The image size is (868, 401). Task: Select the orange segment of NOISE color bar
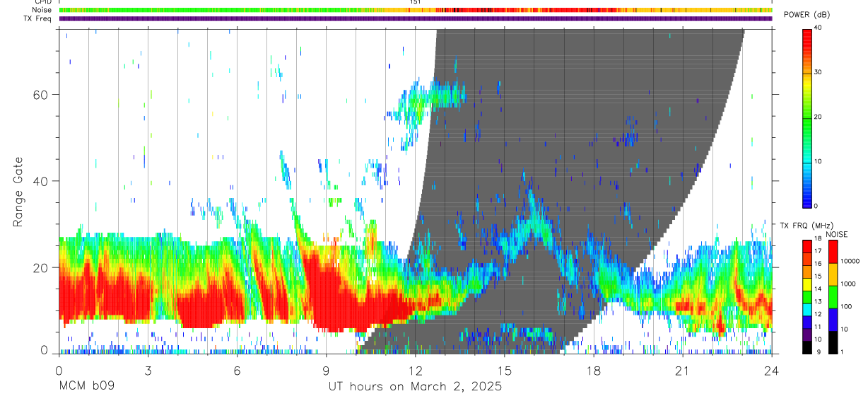[833, 274]
